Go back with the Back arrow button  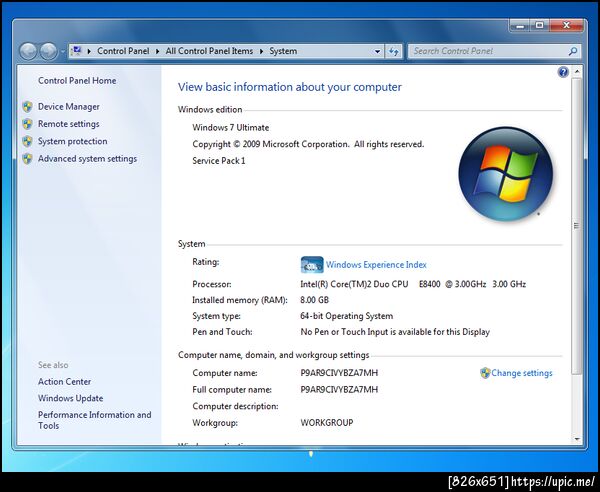[x=28, y=51]
